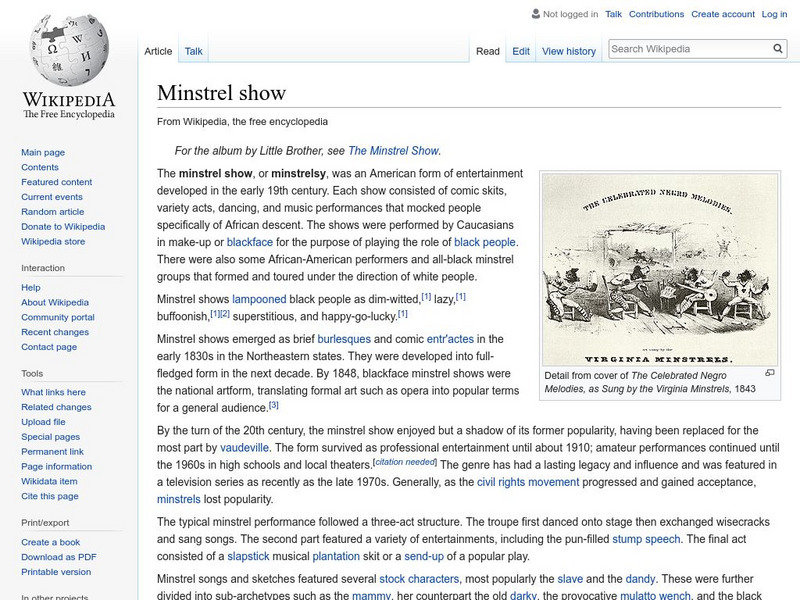Open citation [1] after happy-go-lucky
This screenshot has height=600, width=800.
(403, 313)
